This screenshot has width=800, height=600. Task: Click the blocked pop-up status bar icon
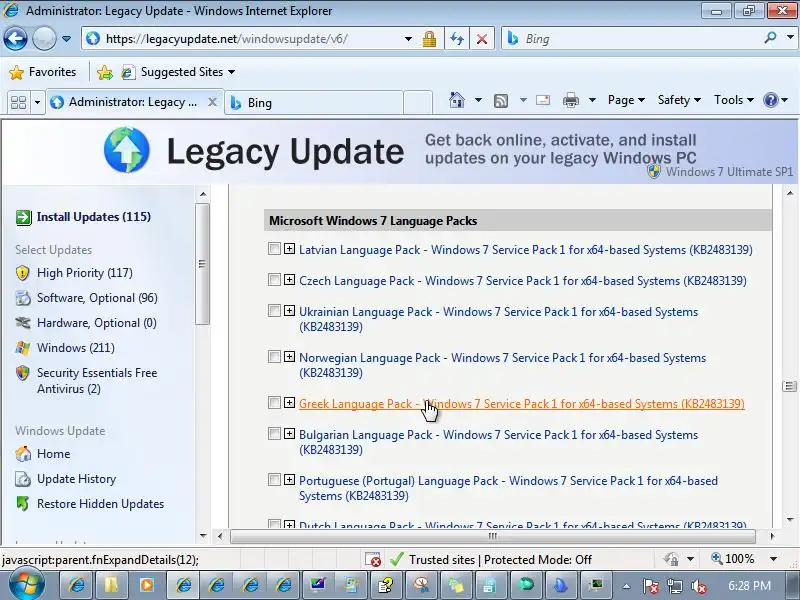373,560
